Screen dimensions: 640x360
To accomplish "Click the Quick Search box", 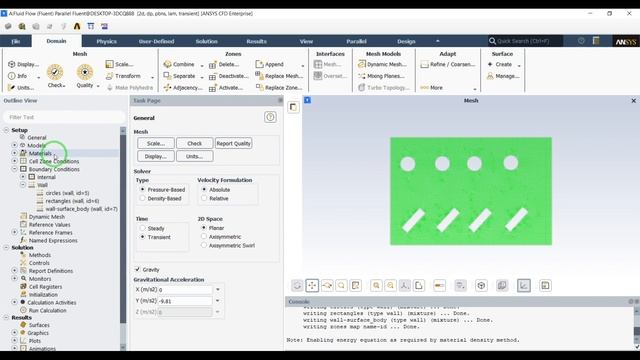I will (525, 41).
